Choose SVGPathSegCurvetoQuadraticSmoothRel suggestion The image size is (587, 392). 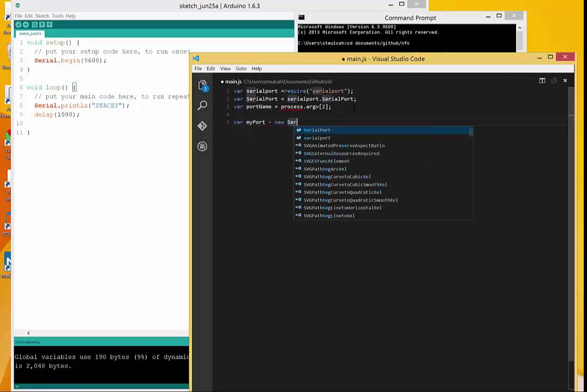click(383, 200)
